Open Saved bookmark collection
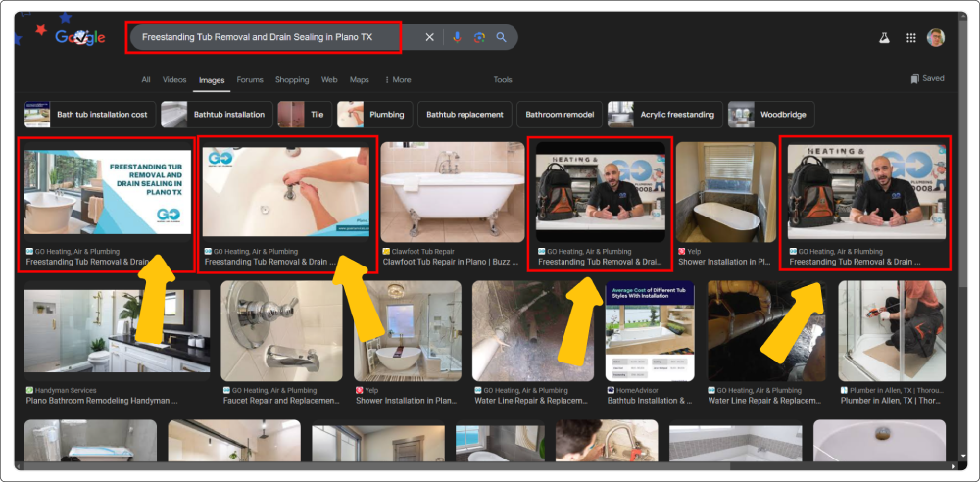 tap(927, 78)
